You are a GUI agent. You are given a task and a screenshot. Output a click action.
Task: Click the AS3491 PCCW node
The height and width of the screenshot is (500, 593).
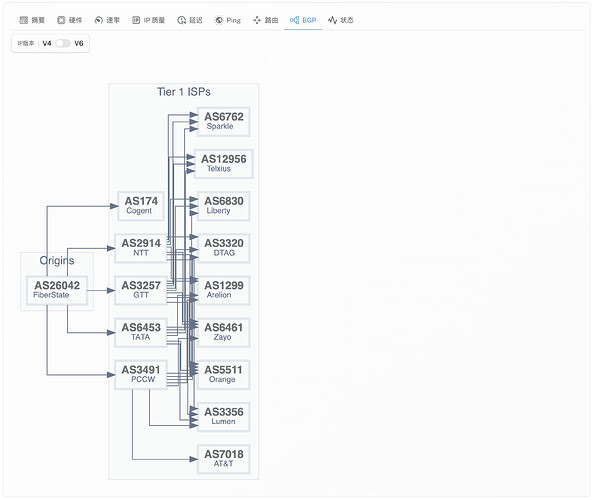point(141,374)
